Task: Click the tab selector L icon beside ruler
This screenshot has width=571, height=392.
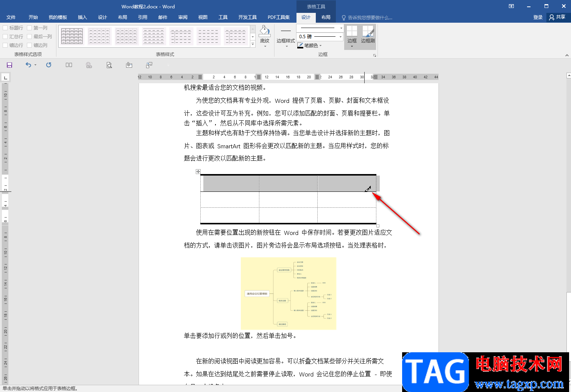Action: click(x=5, y=78)
